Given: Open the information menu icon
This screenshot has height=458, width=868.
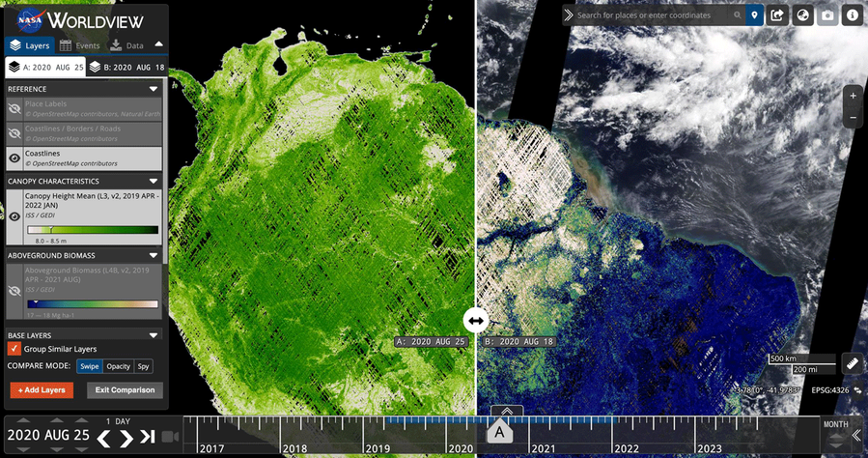Looking at the screenshot, I should 853,15.
